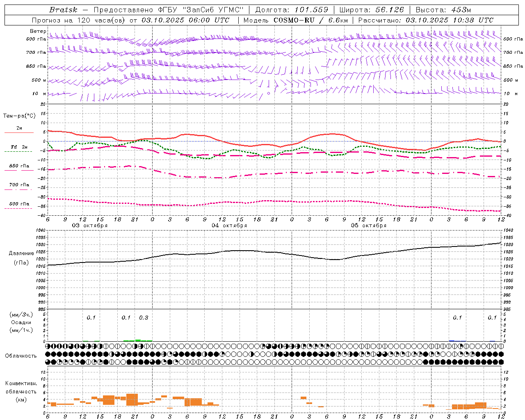This screenshot has height=420, width=525.
Task: Click the "Давление" pressure panel label
Action: pos(21,253)
